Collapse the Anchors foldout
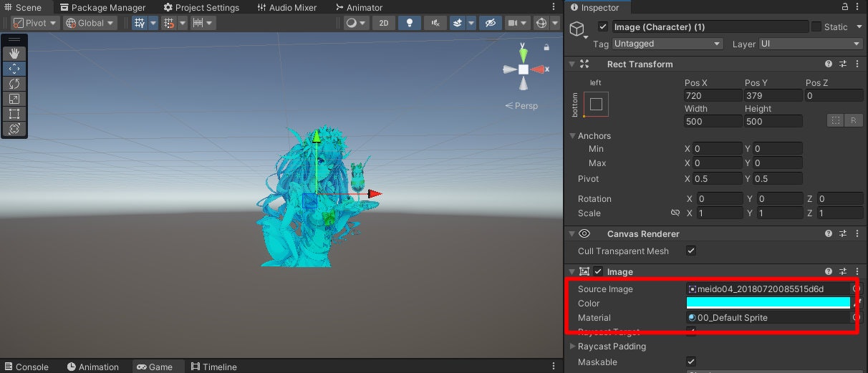This screenshot has width=868, height=373. tap(572, 135)
